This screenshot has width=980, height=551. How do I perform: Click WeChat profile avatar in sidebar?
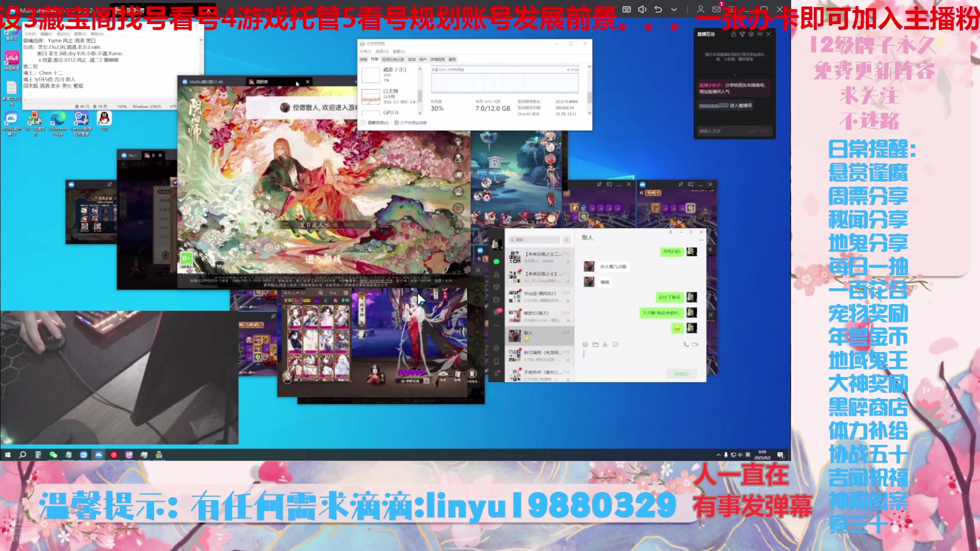[x=496, y=245]
